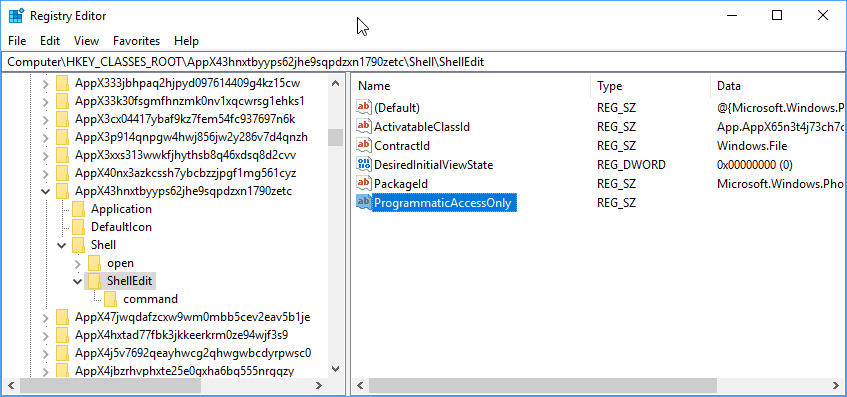Screen dimensions: 847x397
Task: Click the ProgrammaticAccessOnly string value icon
Action: click(365, 202)
